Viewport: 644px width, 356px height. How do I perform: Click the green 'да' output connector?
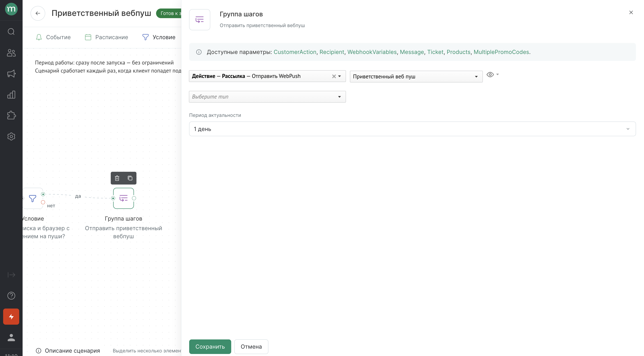tap(43, 194)
